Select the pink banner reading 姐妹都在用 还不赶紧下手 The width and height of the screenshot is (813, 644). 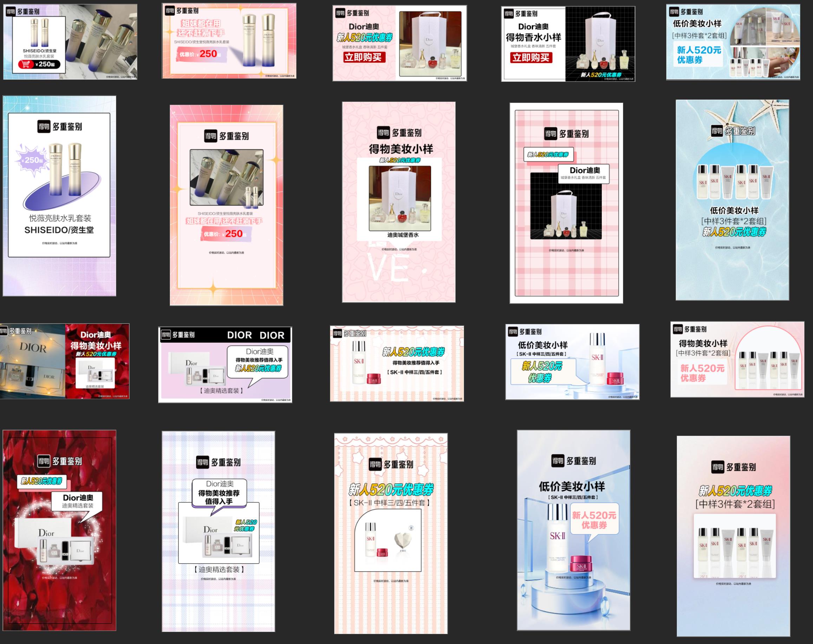[x=229, y=41]
